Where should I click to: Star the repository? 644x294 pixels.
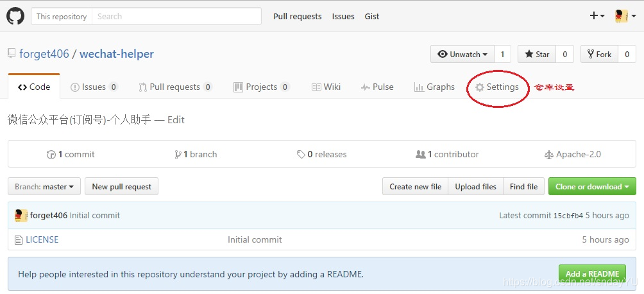[537, 55]
